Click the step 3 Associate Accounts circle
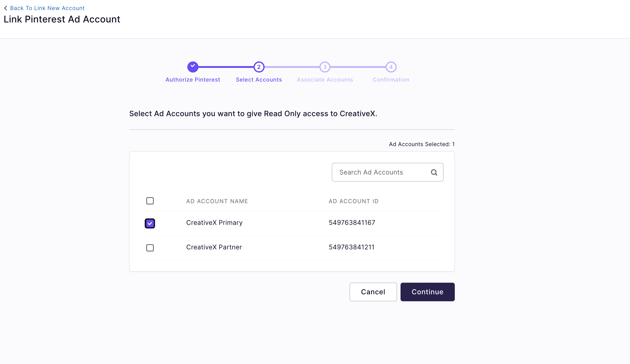 click(325, 67)
